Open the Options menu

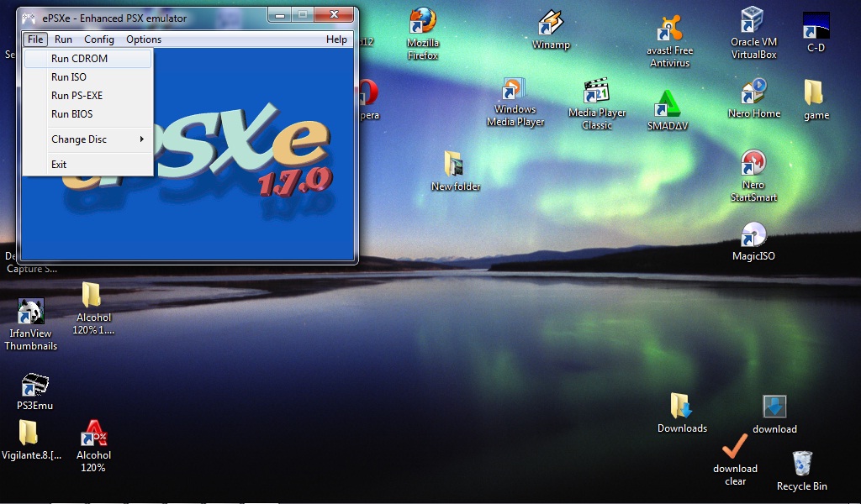[x=144, y=39]
